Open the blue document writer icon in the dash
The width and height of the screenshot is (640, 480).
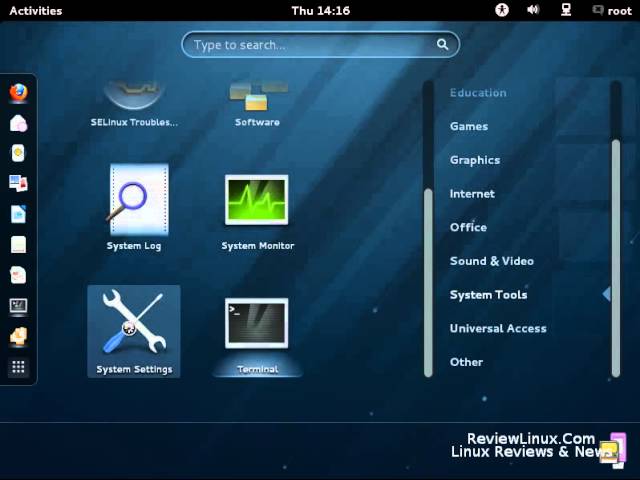tap(18, 214)
